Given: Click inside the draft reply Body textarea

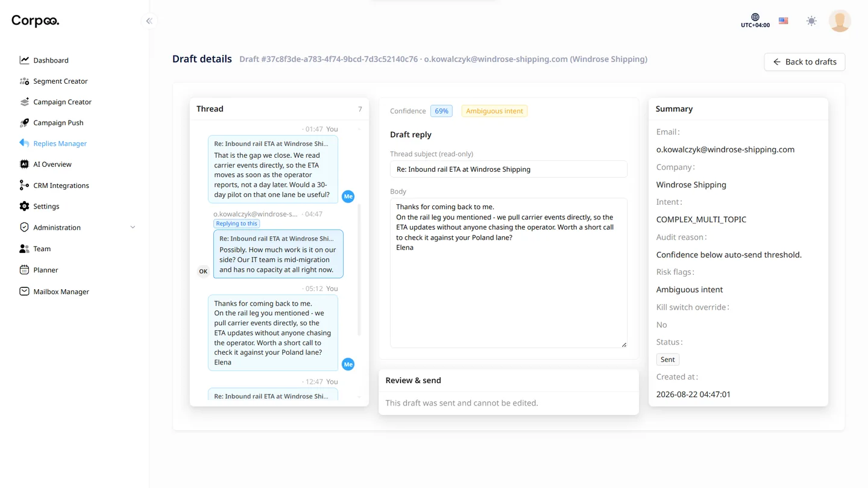Looking at the screenshot, I should pos(509,273).
